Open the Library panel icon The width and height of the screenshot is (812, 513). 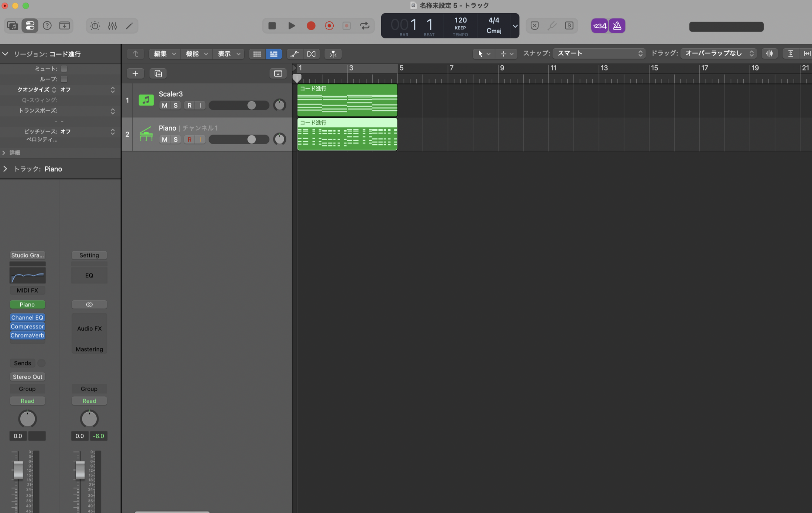point(13,25)
